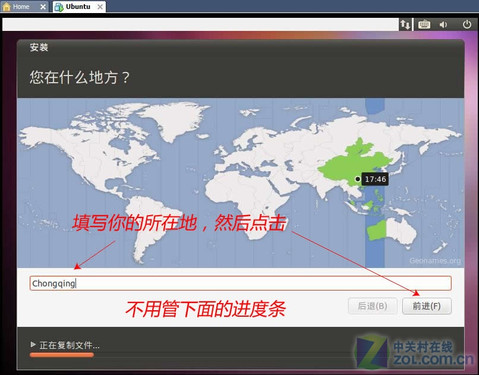Open the power session menu icon
The image size is (479, 375).
pos(467,24)
